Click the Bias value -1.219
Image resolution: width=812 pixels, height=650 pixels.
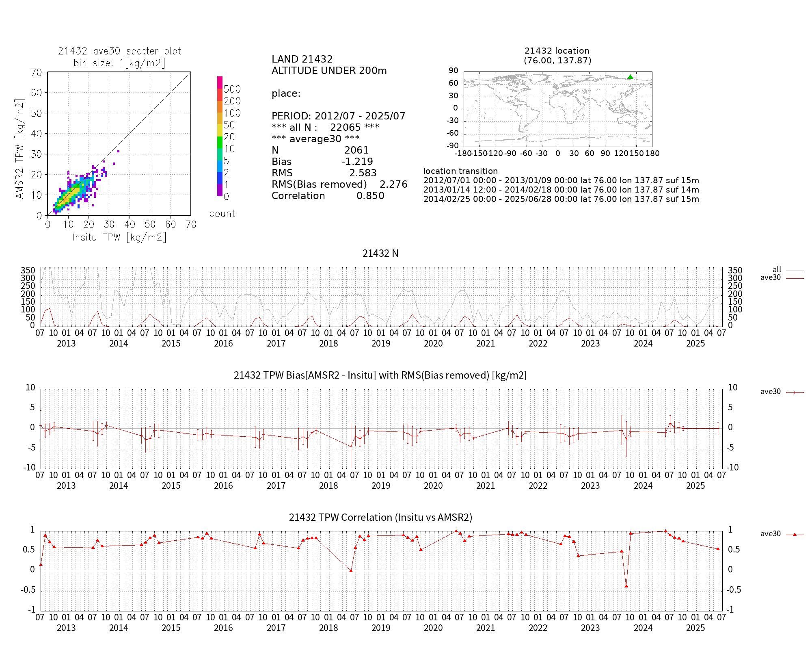click(x=357, y=162)
